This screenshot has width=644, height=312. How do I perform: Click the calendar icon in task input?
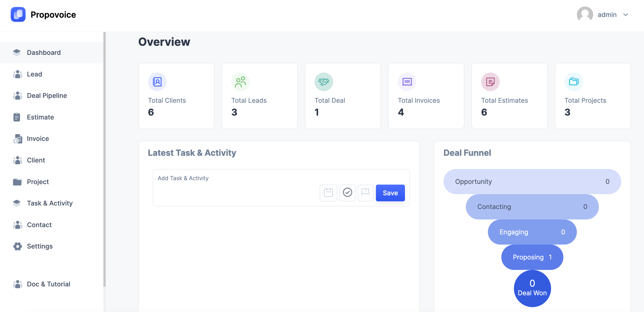[x=329, y=192]
